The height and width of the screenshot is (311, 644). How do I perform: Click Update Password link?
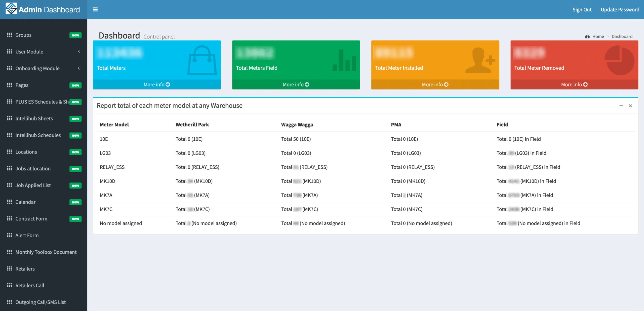tap(620, 10)
